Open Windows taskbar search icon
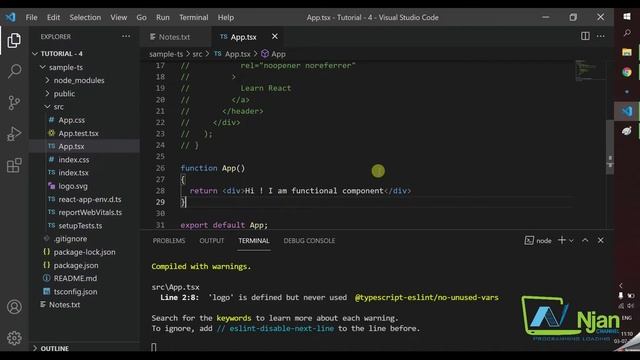Screen dimensions: 640x360 coord(627,33)
